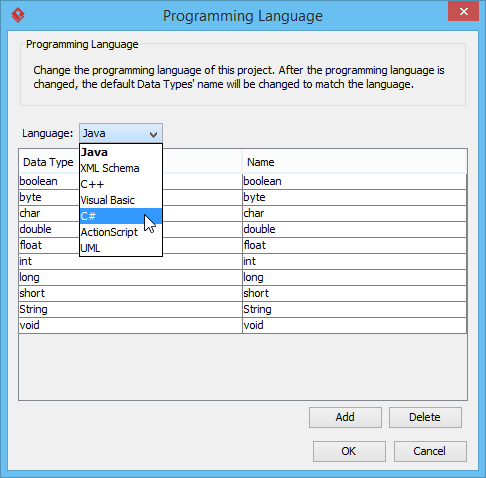
Task: Collapse the Language combo box arrow
Action: coord(153,134)
